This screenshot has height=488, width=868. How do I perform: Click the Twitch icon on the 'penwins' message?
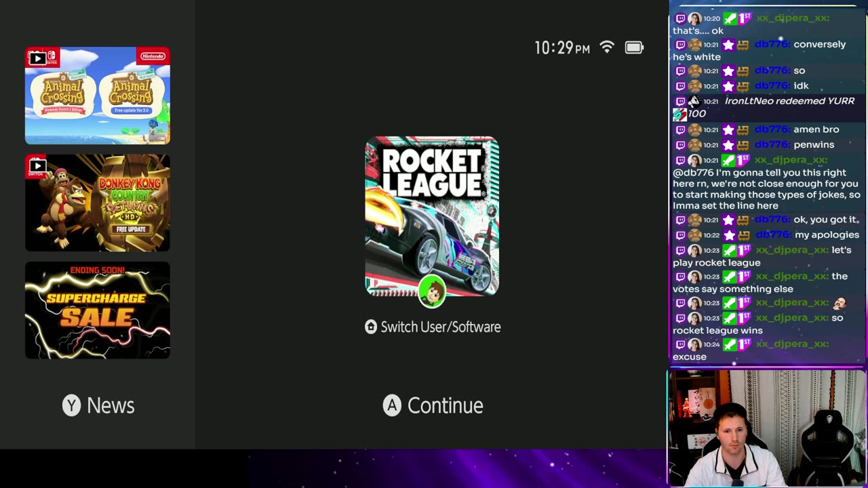680,144
